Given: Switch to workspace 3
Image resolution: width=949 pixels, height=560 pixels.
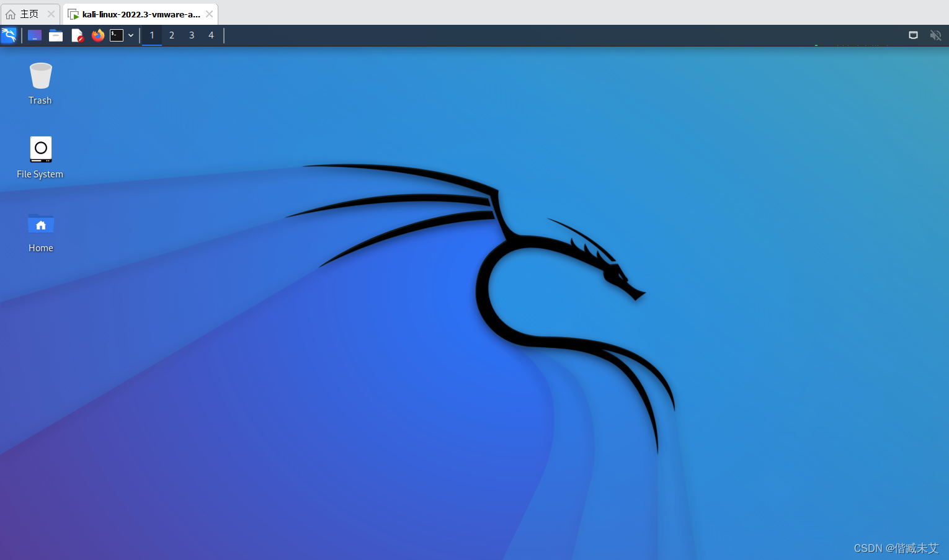Looking at the screenshot, I should [x=191, y=35].
